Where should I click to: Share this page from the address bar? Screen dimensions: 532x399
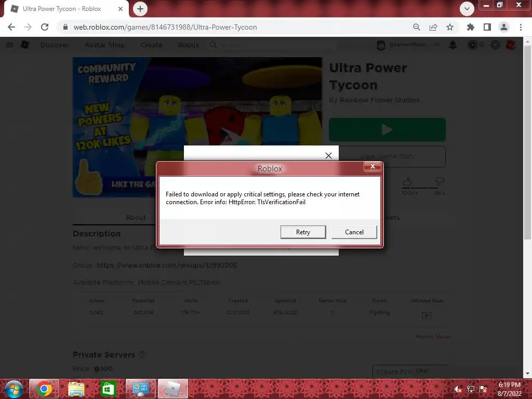(x=433, y=27)
